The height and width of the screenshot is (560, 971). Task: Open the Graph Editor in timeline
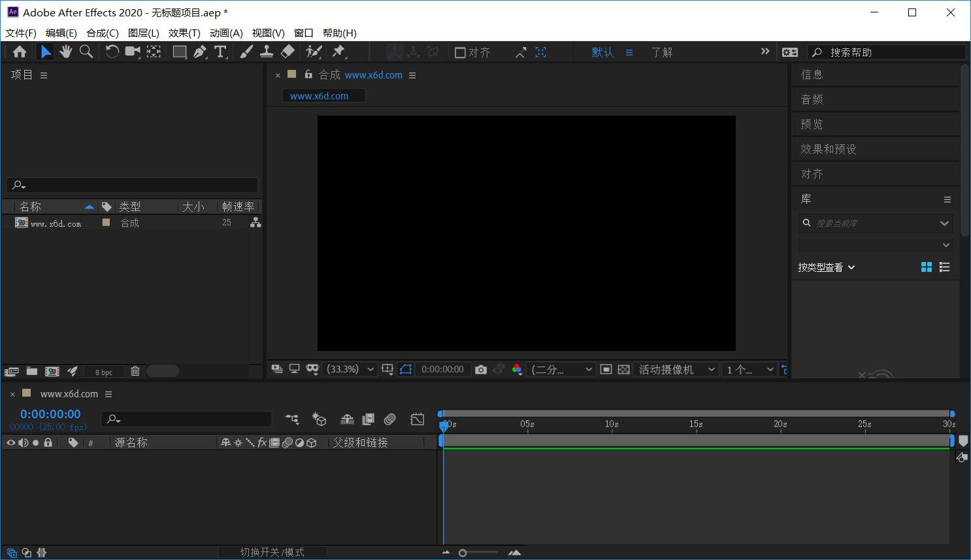click(x=418, y=419)
